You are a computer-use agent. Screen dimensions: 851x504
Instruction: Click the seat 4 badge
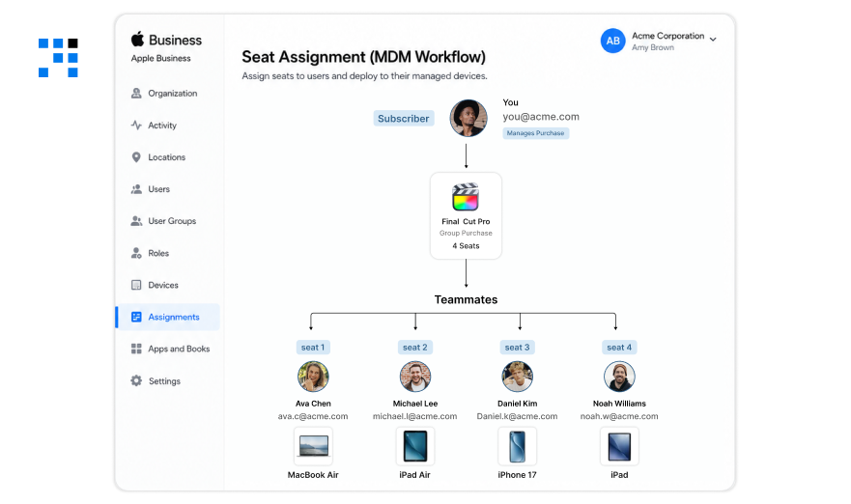619,348
